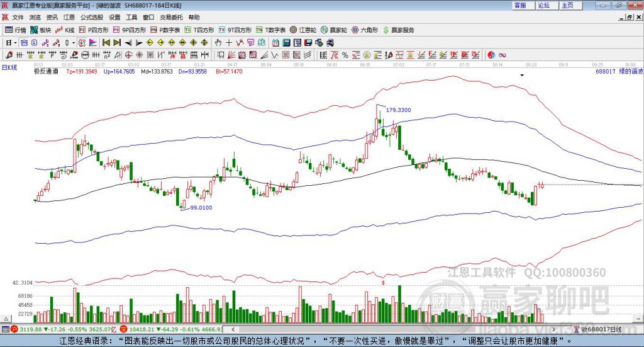Click the first yellow diamond arrow icon
The height and width of the screenshot is (347, 644).
[150, 43]
